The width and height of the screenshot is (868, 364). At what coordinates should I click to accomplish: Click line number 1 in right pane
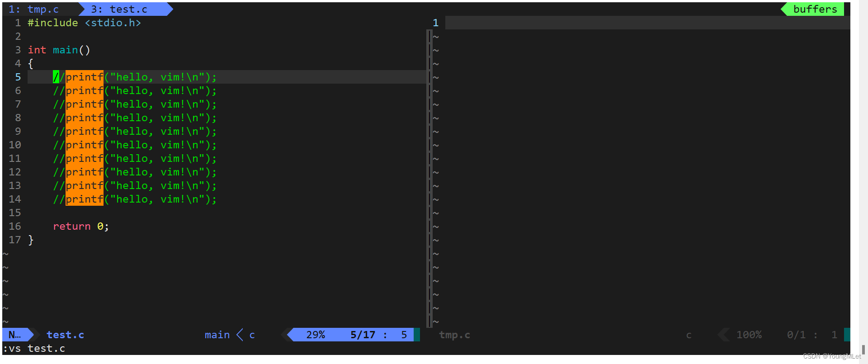(x=435, y=23)
